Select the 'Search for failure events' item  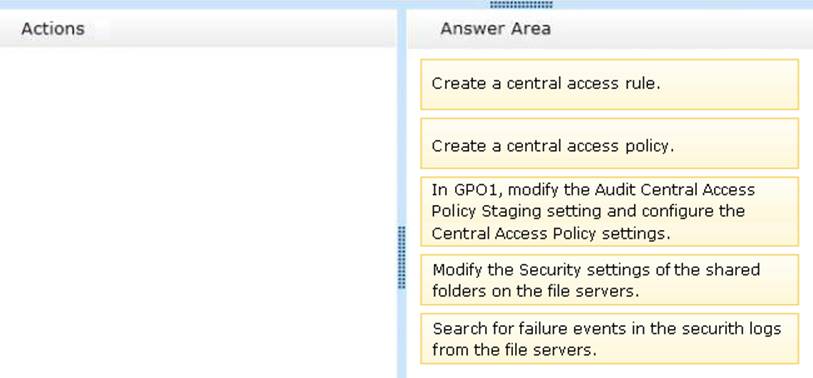click(609, 339)
